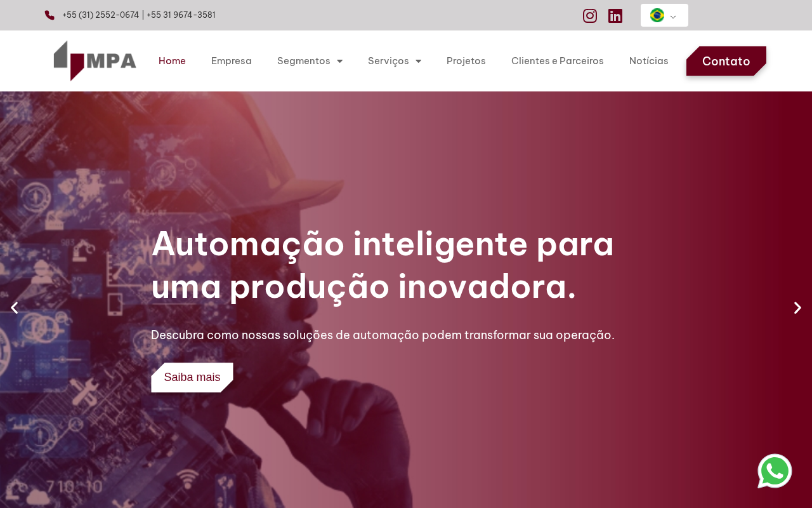Advance to next slide arrow
812x508 pixels.
click(797, 308)
